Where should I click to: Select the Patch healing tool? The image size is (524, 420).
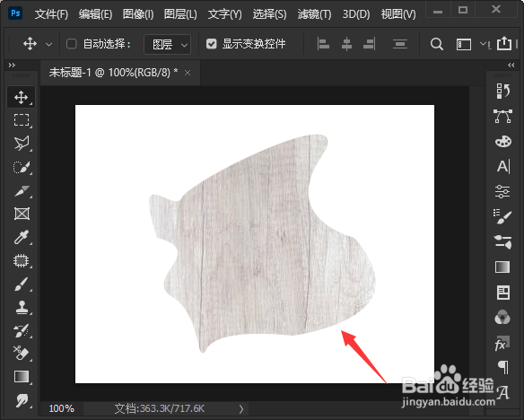point(21,260)
